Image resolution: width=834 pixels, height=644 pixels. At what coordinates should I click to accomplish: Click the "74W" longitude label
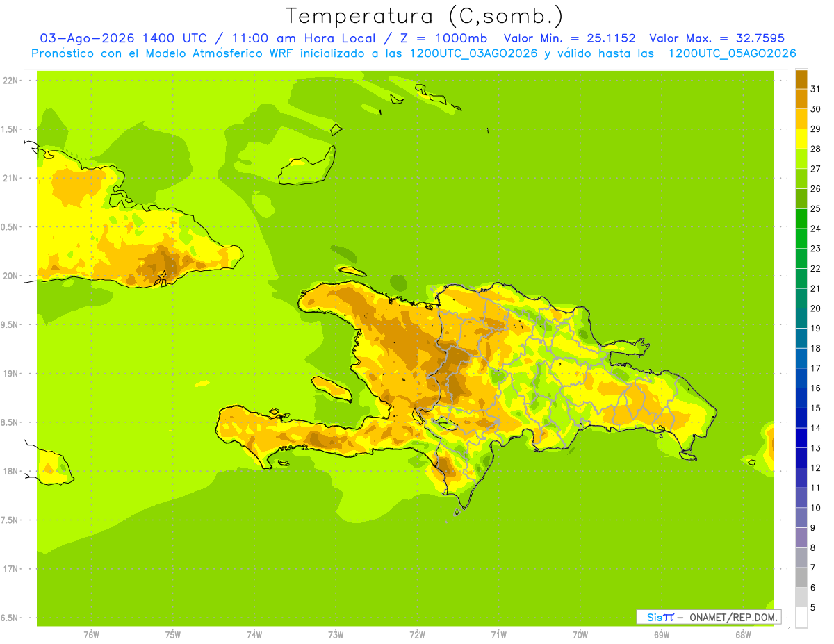pyautogui.click(x=254, y=635)
